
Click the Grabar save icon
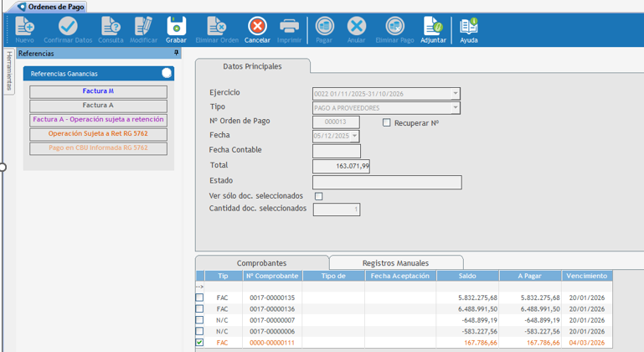tap(176, 27)
